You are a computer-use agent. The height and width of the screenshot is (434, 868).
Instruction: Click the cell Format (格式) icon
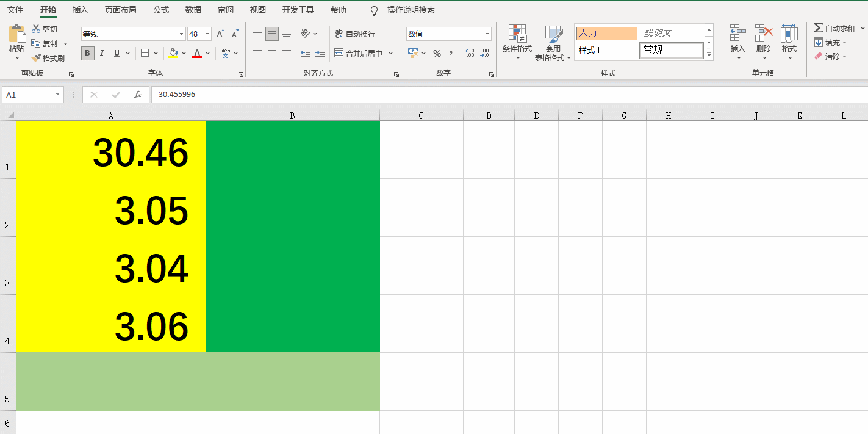click(789, 34)
